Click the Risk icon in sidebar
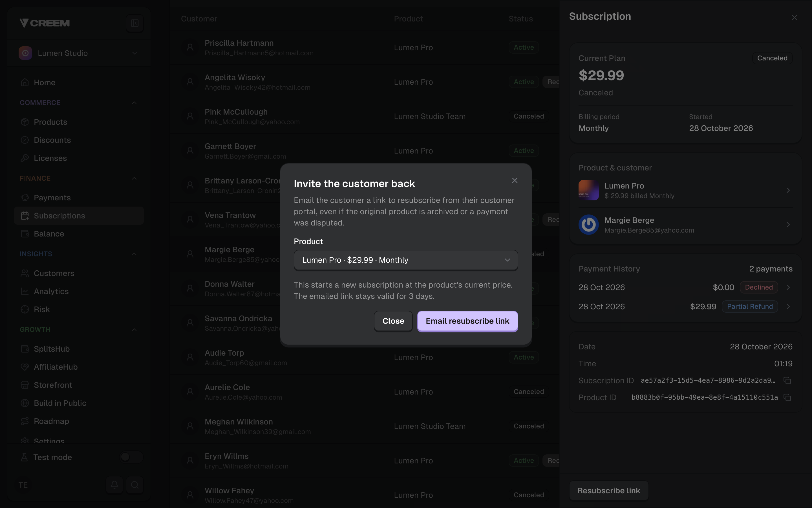Screen dimensions: 812x508 (x=25, y=309)
